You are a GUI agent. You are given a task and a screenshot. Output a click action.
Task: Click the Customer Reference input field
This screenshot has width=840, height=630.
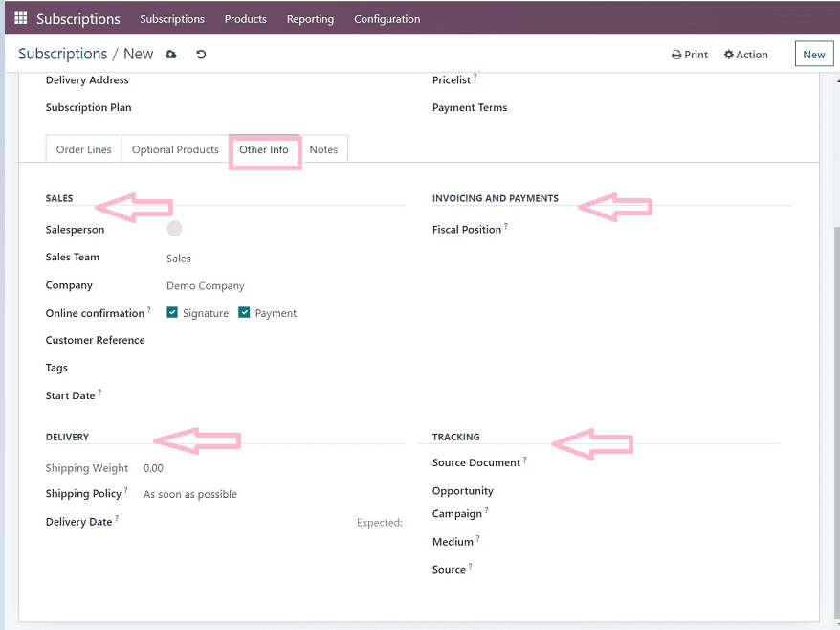[x=277, y=341]
